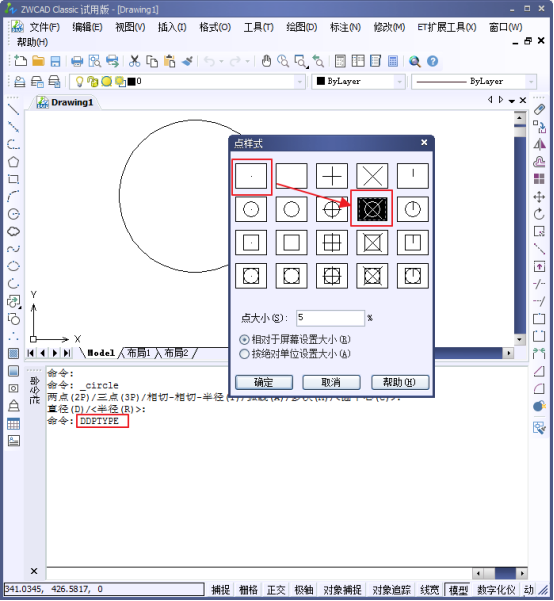The image size is (554, 601).
Task: Click the 取消 button
Action: 331,382
